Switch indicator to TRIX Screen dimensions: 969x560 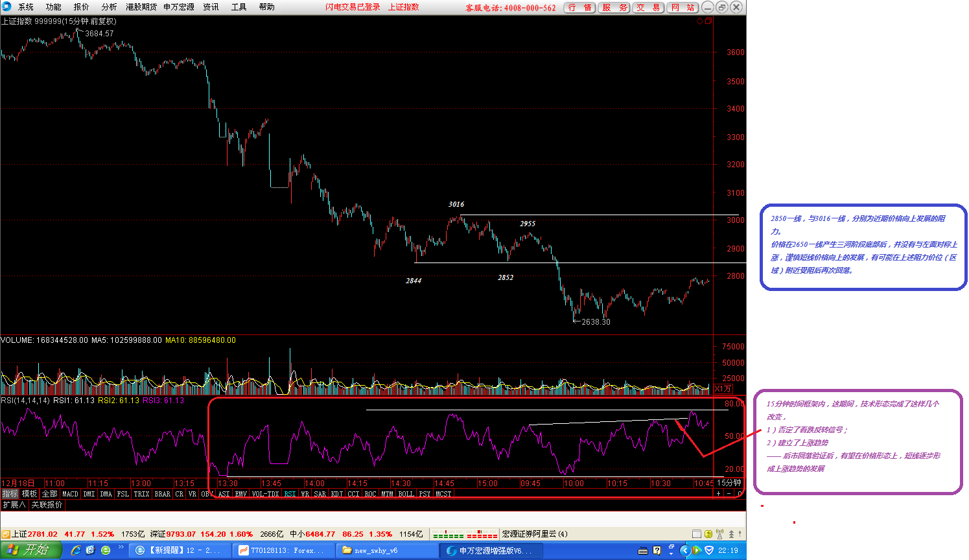click(142, 494)
